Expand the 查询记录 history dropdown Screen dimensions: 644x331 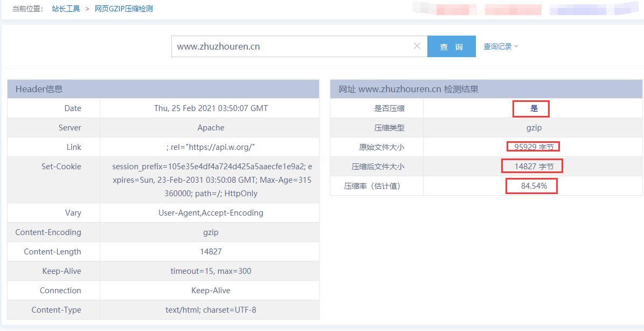500,46
